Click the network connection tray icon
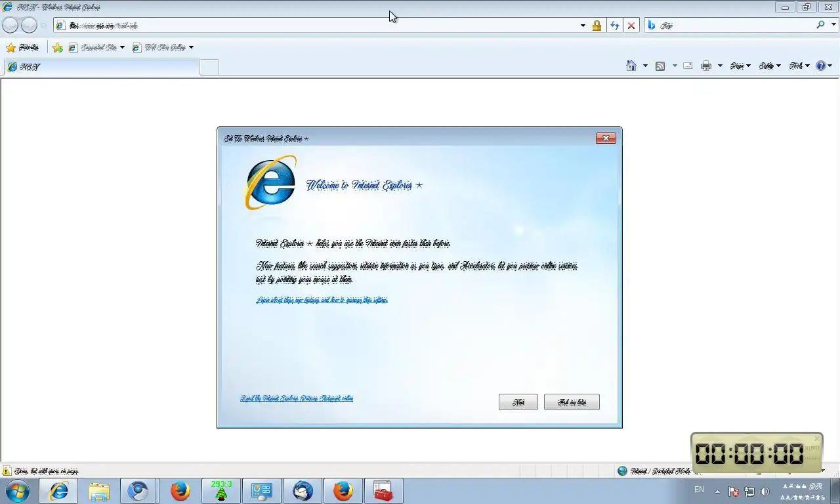 click(x=749, y=491)
